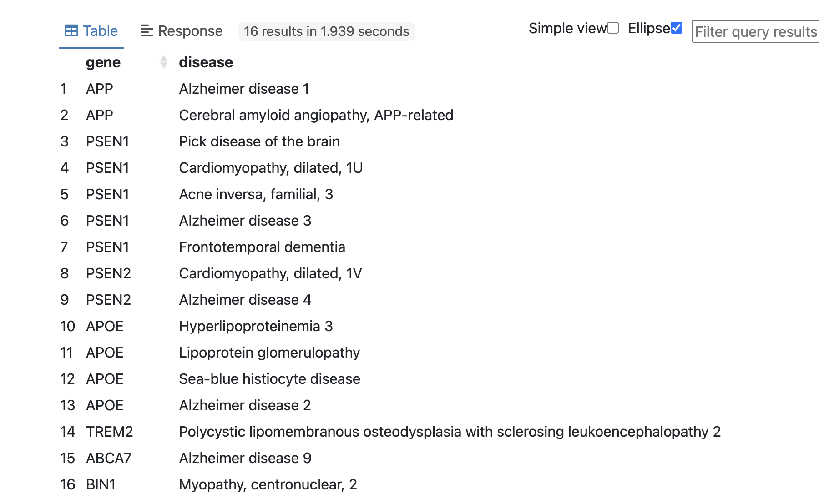Click the Frontotemporal dementia cell
819x504 pixels.
pyautogui.click(x=262, y=247)
